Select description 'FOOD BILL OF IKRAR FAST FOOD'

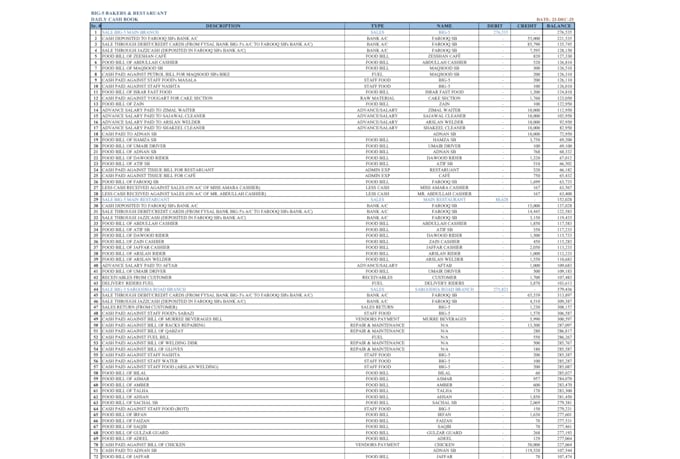click(137, 92)
